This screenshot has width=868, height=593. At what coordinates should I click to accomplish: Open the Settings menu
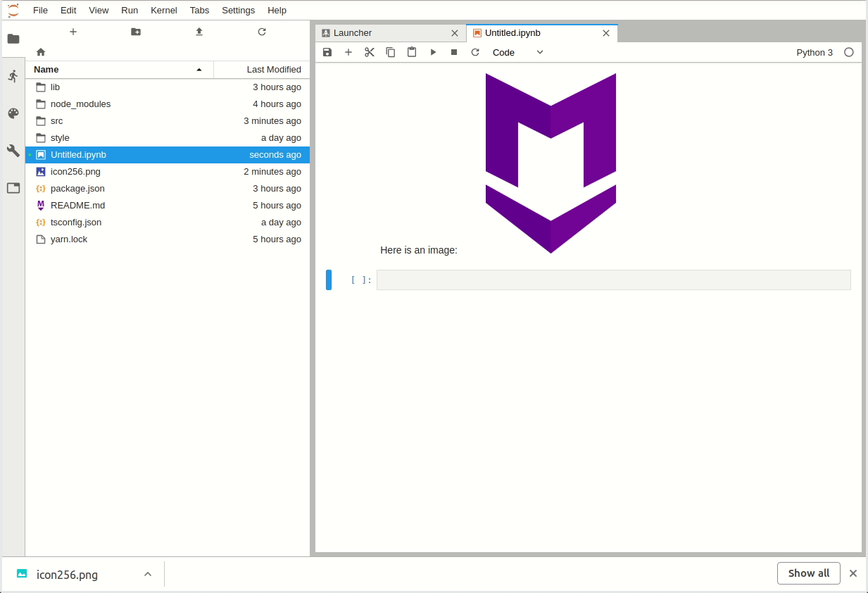pyautogui.click(x=238, y=11)
